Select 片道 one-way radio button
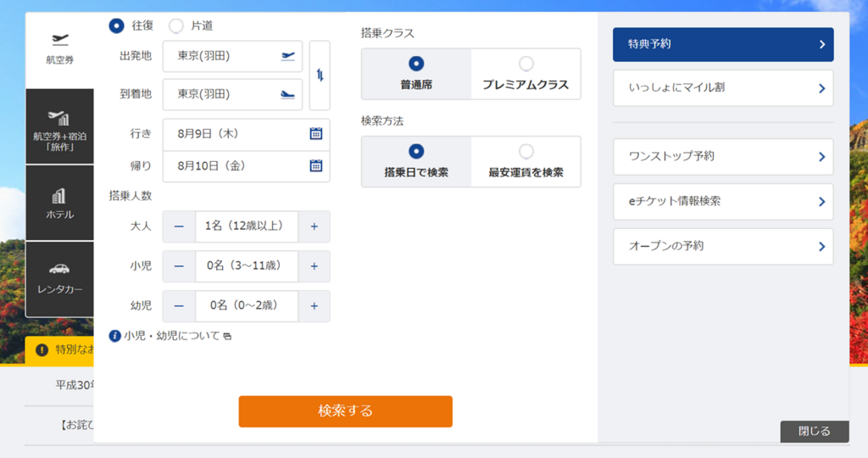This screenshot has height=458, width=868. [176, 26]
